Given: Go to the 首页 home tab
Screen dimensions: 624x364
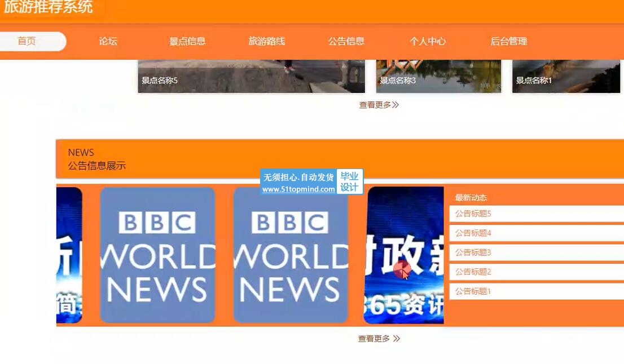Looking at the screenshot, I should (27, 41).
